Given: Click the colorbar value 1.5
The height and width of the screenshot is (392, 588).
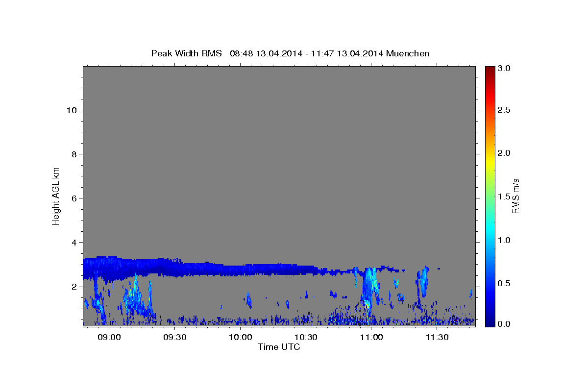Looking at the screenshot, I should [x=504, y=196].
